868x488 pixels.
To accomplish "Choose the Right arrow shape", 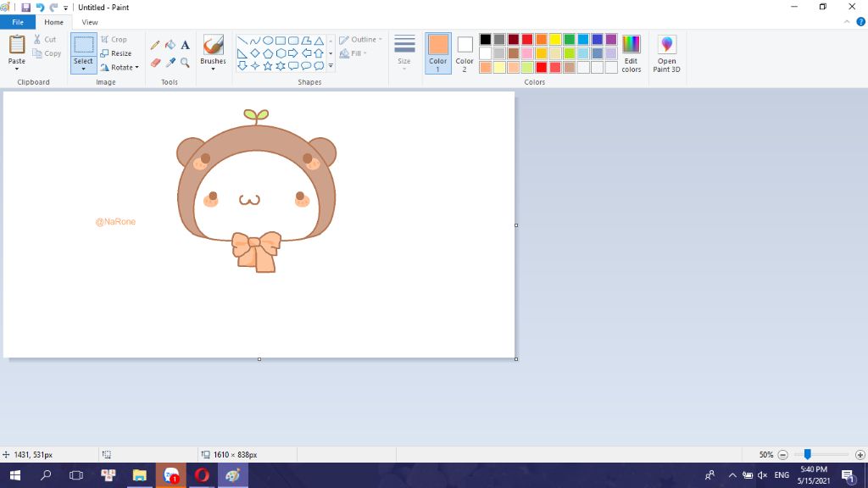I will (x=293, y=53).
